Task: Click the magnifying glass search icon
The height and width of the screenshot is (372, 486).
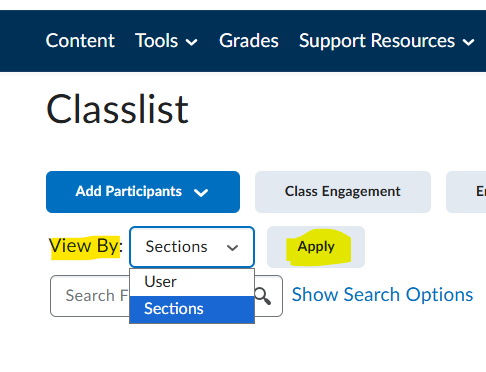Action: click(x=263, y=296)
